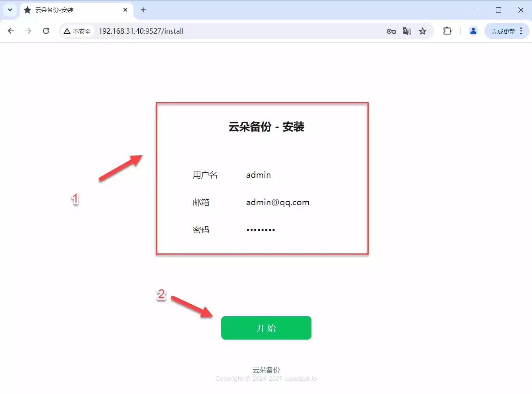Open the extensions puzzle icon

[x=447, y=31]
